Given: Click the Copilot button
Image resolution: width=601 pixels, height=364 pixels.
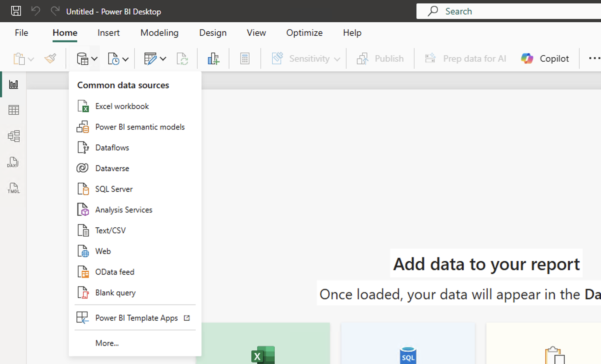Looking at the screenshot, I should tap(545, 59).
